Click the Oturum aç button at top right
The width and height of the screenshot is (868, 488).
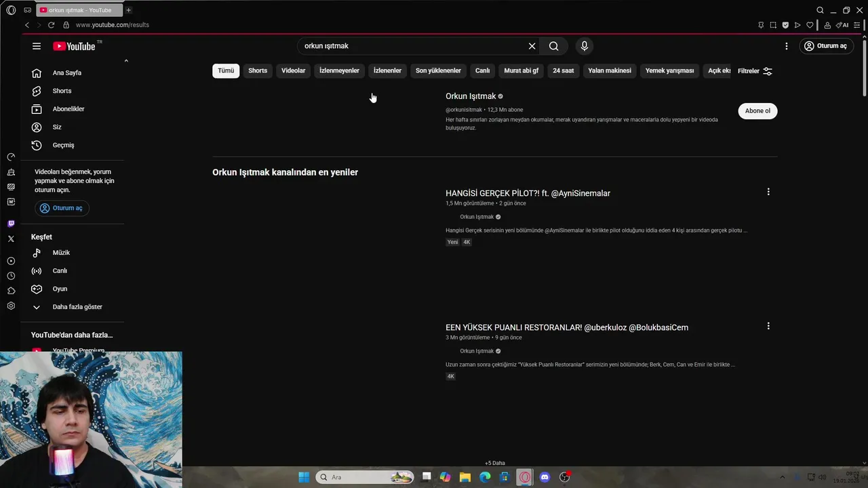coord(825,46)
